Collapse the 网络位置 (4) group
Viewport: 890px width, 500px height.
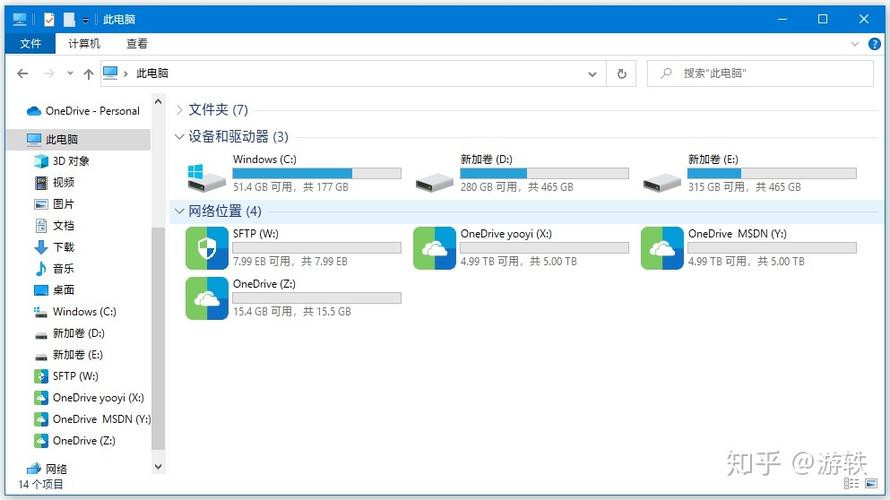tap(179, 211)
